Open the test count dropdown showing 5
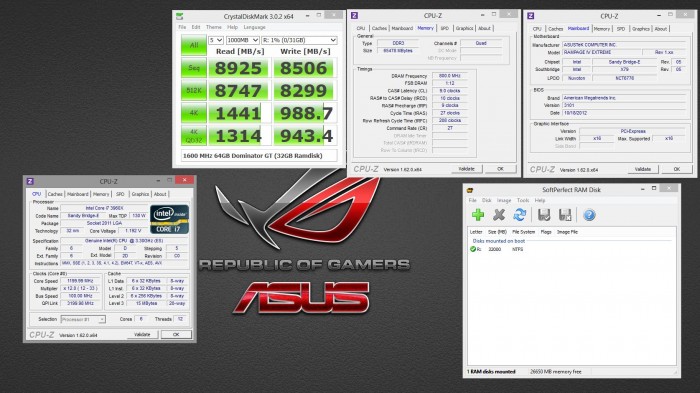The image size is (700, 393). (216, 40)
